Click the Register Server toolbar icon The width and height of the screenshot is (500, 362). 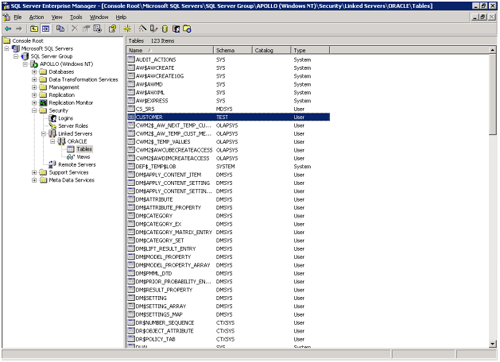[154, 29]
